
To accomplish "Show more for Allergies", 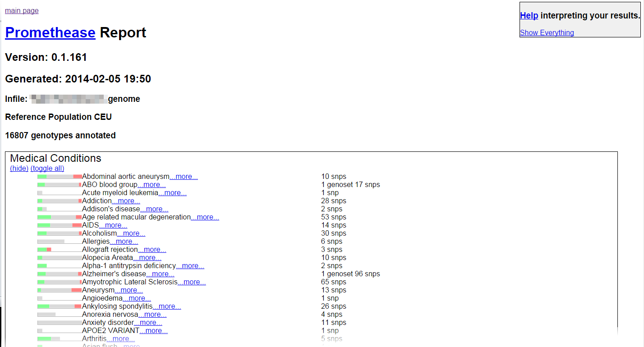I will click(x=124, y=242).
